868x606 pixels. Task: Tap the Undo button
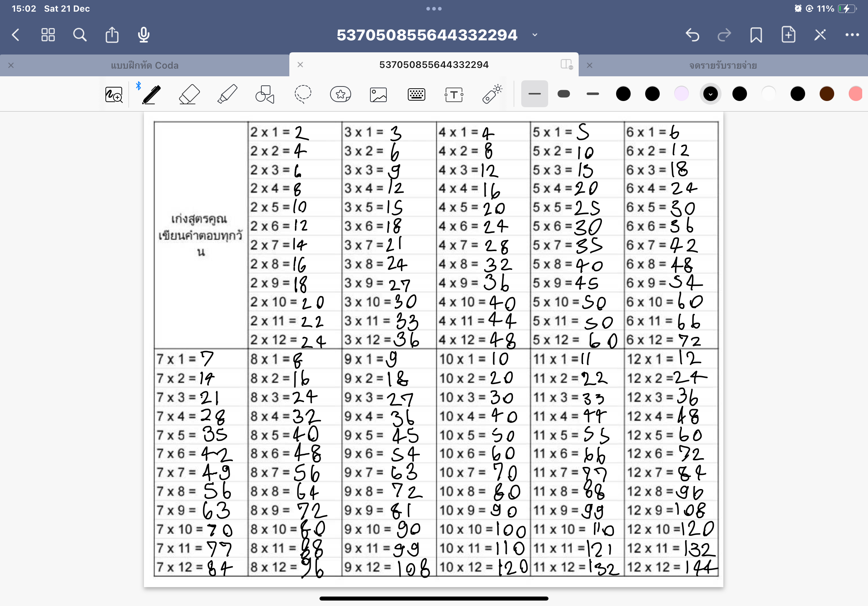pos(692,35)
